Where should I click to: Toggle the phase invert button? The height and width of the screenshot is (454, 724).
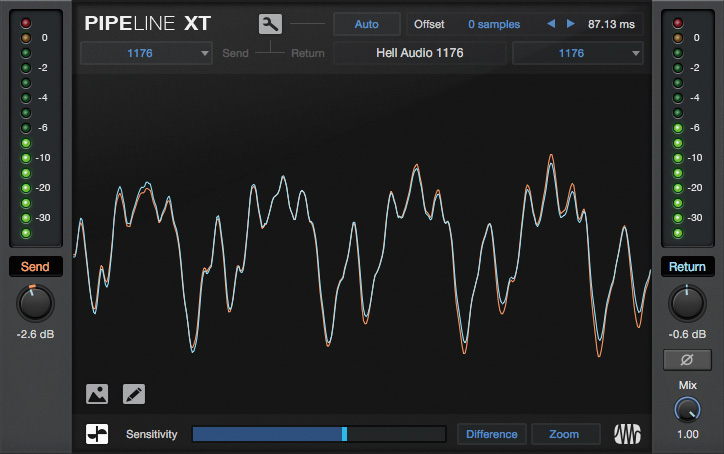click(687, 360)
